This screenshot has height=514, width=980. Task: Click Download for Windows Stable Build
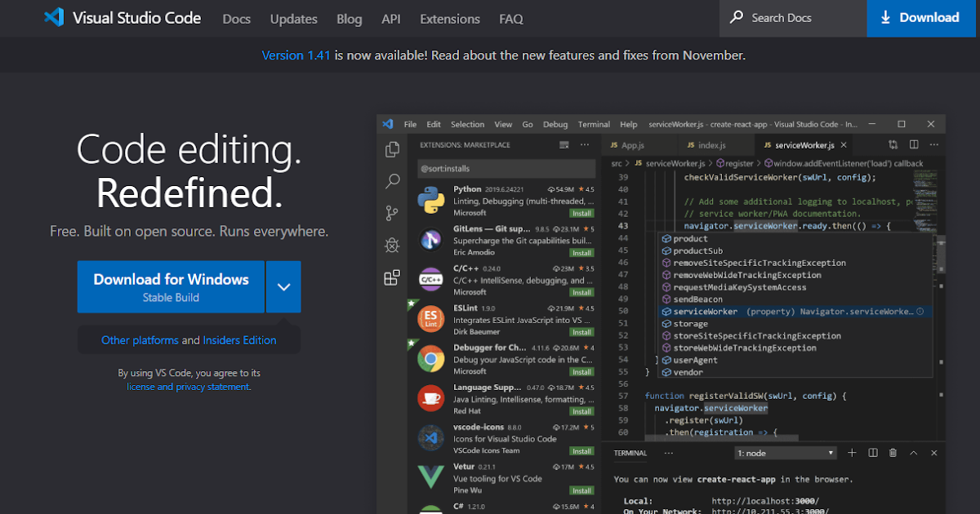pyautogui.click(x=171, y=286)
